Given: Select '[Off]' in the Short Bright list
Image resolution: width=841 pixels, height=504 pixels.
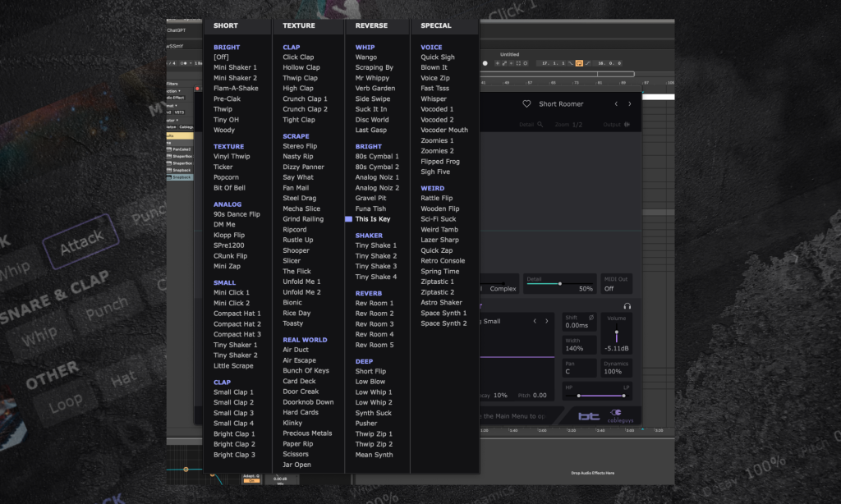Looking at the screenshot, I should (221, 57).
